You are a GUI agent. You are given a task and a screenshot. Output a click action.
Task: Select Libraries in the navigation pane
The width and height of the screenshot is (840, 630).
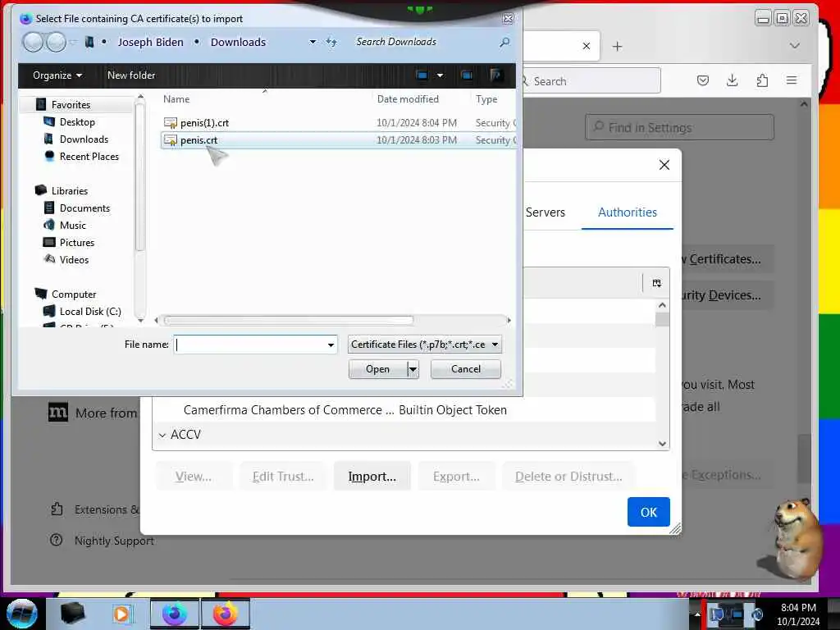[69, 190]
